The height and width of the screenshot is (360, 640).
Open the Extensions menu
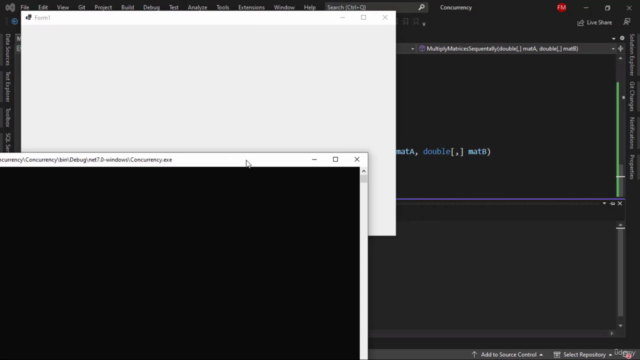tap(251, 7)
